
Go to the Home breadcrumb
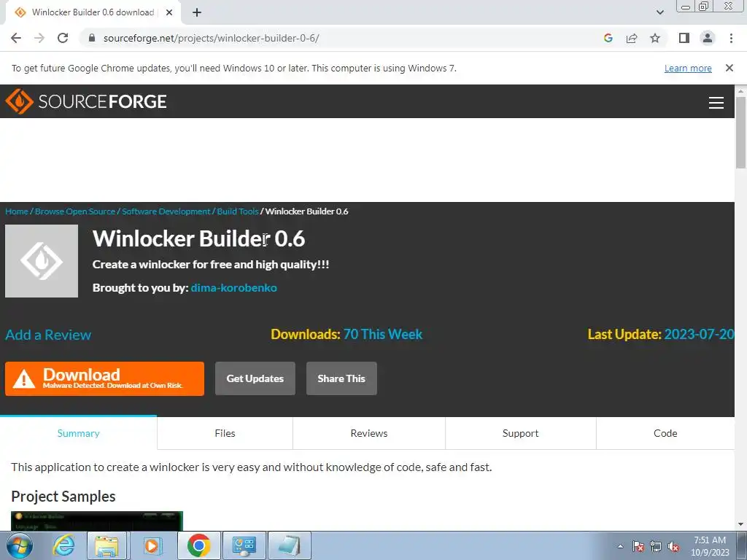[x=17, y=211]
